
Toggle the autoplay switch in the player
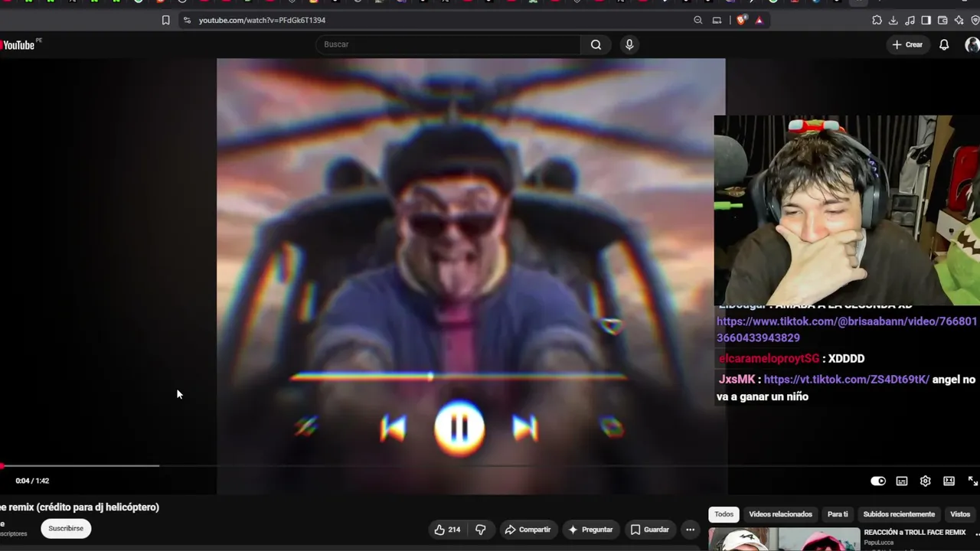[878, 481]
